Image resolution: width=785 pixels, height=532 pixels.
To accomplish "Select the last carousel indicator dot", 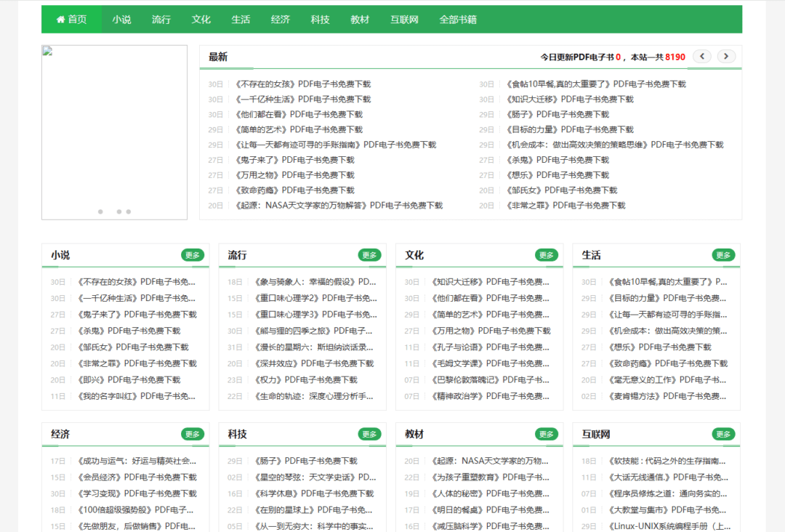I will [x=129, y=211].
